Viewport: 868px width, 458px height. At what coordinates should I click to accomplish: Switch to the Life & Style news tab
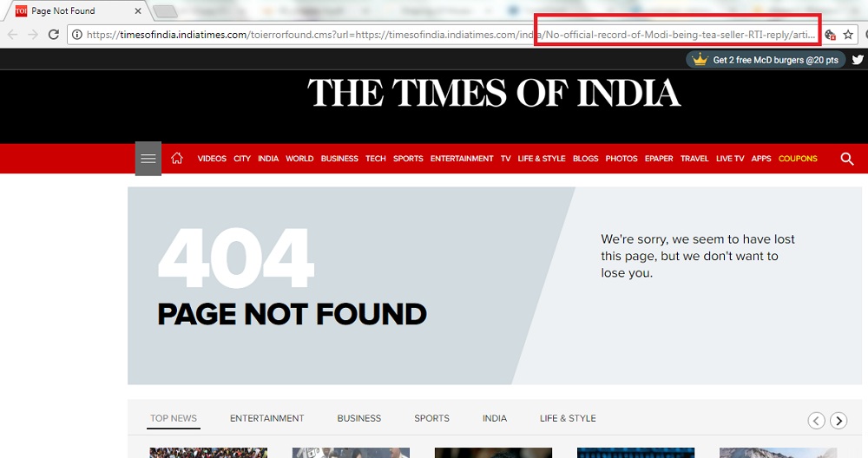tap(568, 418)
